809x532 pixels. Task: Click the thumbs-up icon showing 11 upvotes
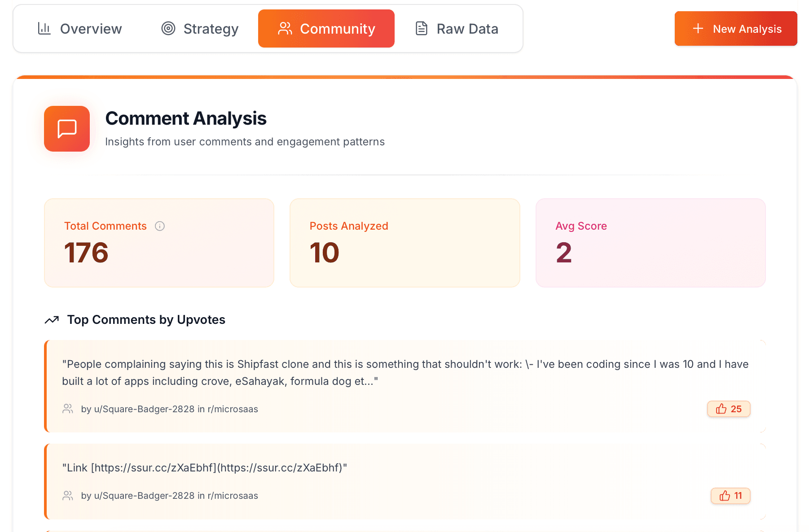(724, 496)
